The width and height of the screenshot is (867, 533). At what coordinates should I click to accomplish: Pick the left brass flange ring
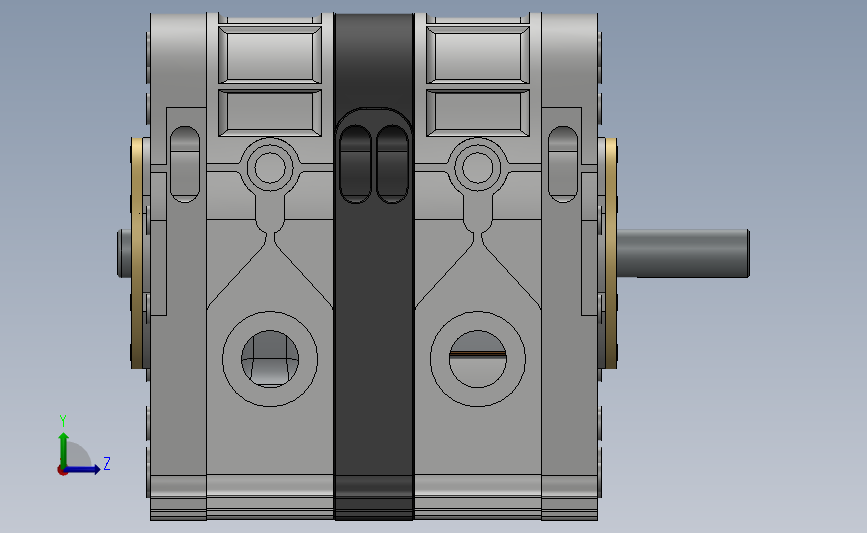click(137, 253)
